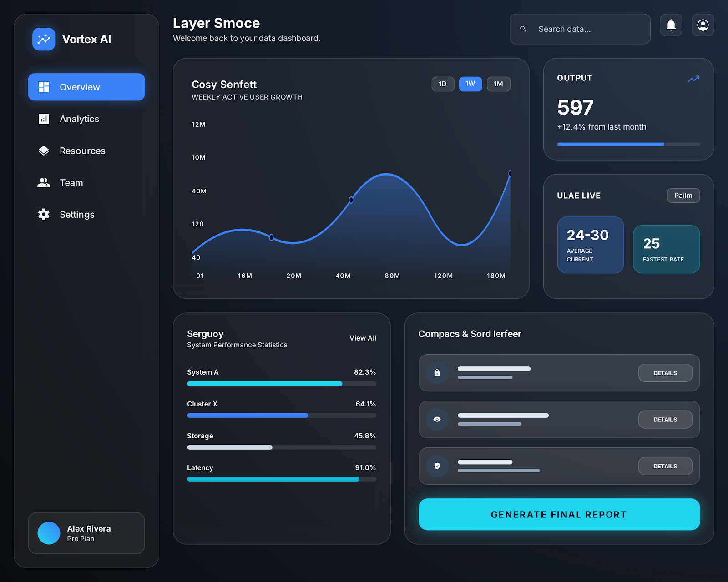Viewport: 728px width, 582px height.
Task: Open the user profile avatar icon
Action: (x=703, y=25)
